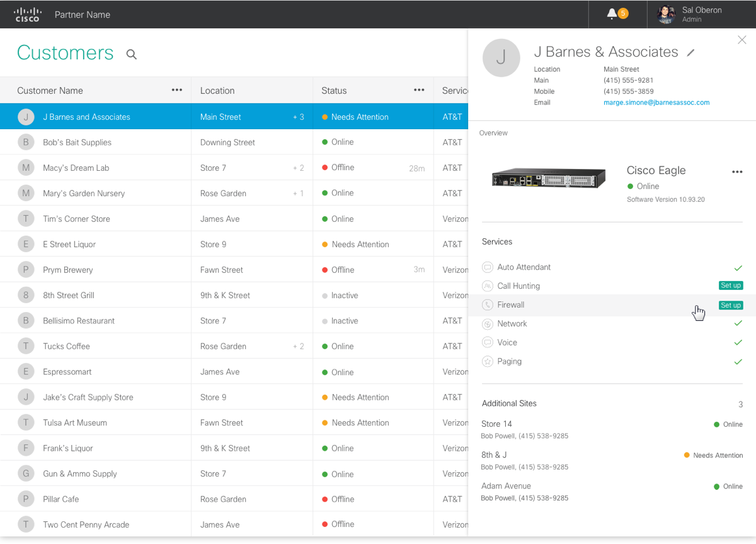Click Set up button for Firewall
756x544 pixels.
731,305
